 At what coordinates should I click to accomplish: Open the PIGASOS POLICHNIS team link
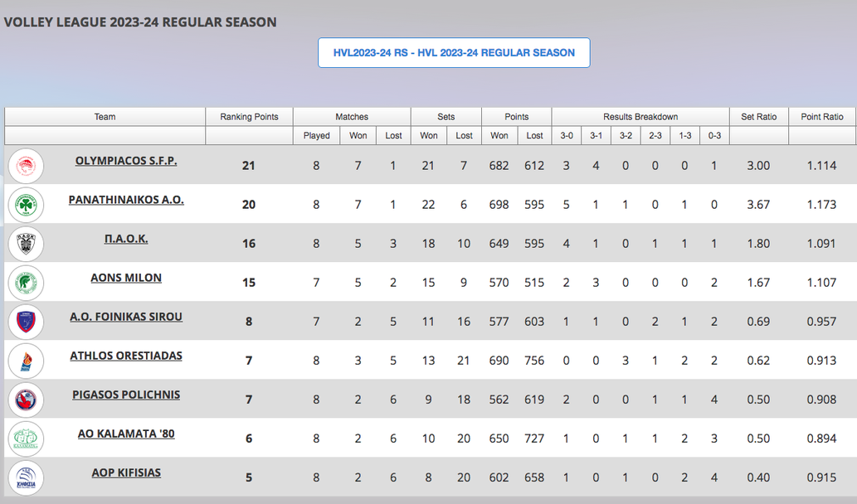[x=126, y=395]
